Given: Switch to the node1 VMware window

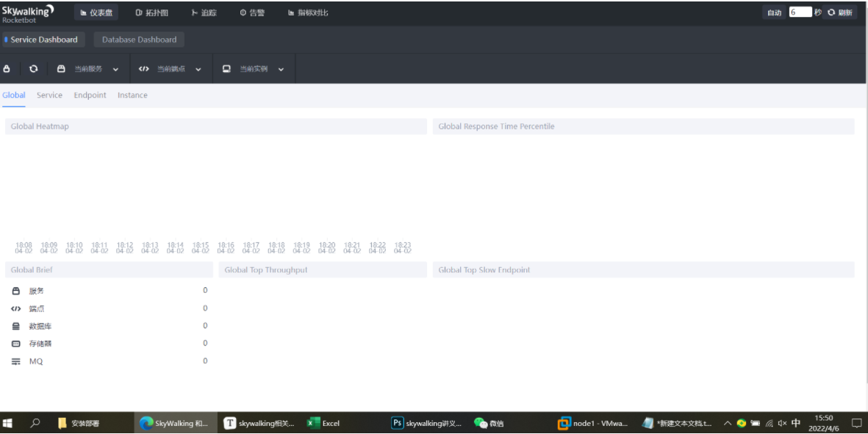Looking at the screenshot, I should 593,423.
